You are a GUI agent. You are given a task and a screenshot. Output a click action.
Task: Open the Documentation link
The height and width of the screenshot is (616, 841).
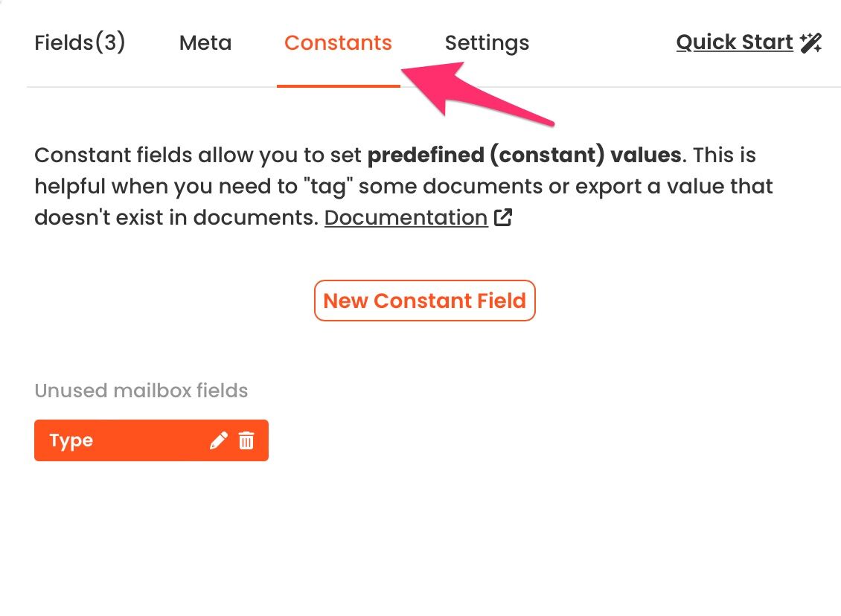tap(406, 217)
